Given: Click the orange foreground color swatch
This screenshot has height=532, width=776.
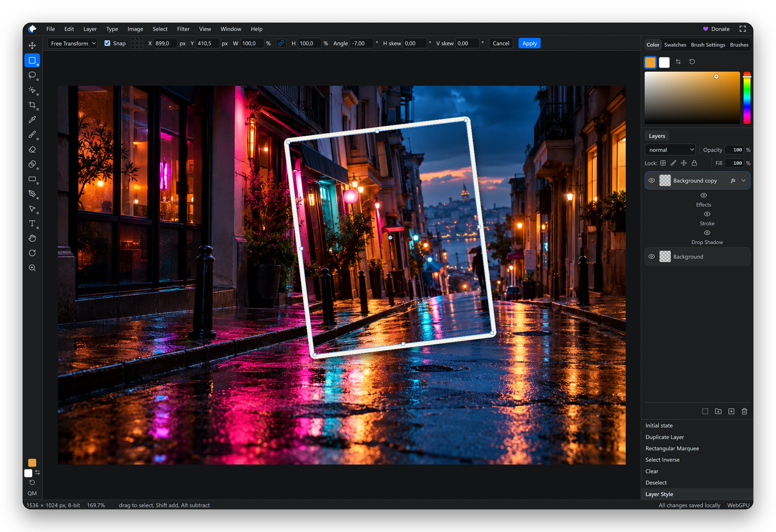Looking at the screenshot, I should (650, 62).
